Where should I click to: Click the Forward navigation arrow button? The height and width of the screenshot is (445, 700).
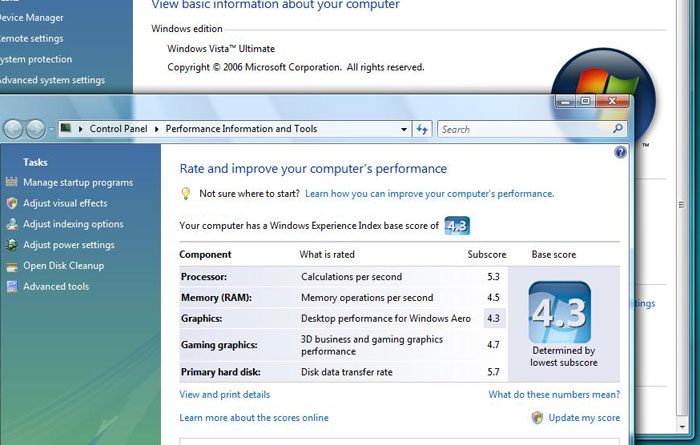coord(35,129)
